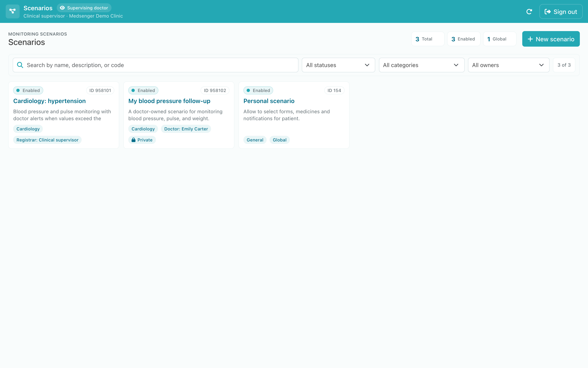Open the All owners filter dropdown
Screen dimensions: 588x368
tap(509, 65)
